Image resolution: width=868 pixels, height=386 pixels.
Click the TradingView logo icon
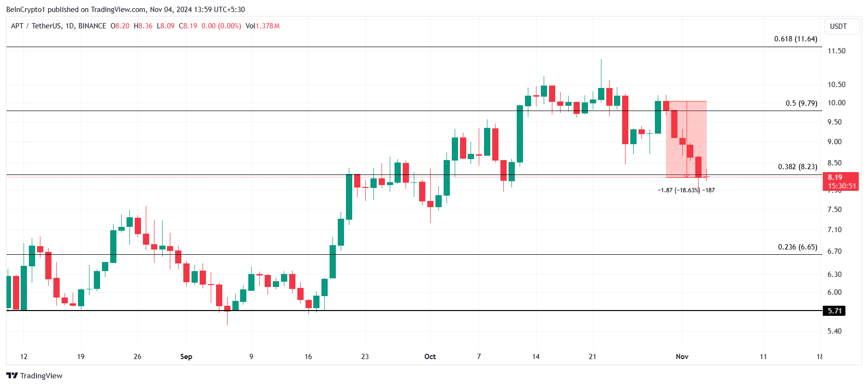[12, 375]
